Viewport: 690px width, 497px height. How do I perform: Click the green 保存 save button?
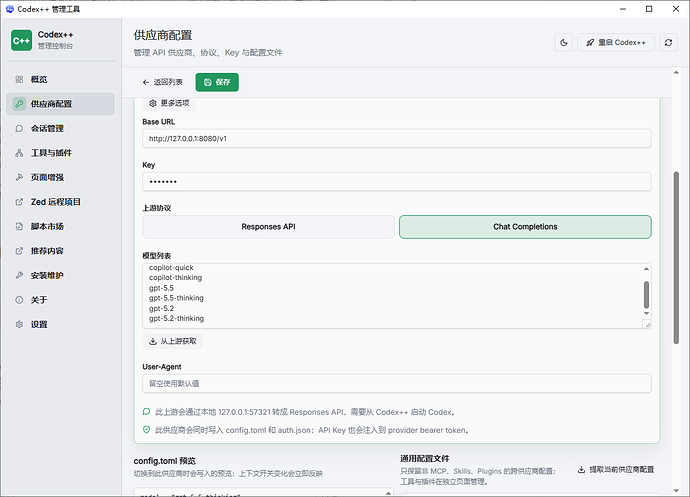217,82
